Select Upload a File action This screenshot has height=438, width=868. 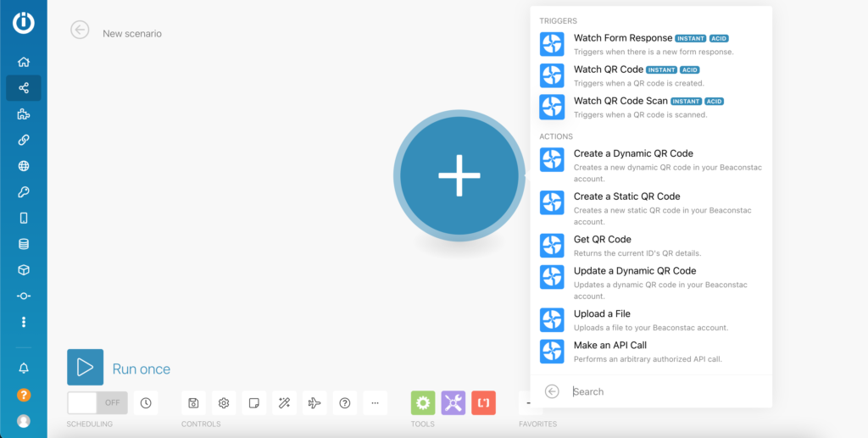coord(651,320)
